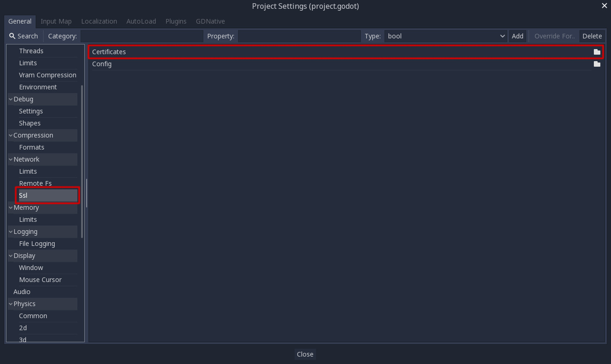Image resolution: width=611 pixels, height=364 pixels.
Task: Close the Project Settings dialog
Action: tap(604, 6)
